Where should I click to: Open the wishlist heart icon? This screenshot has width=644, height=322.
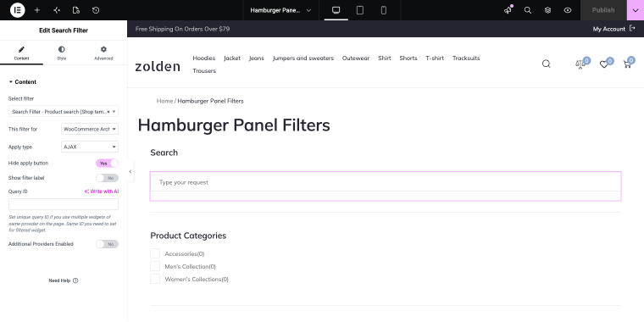point(603,64)
